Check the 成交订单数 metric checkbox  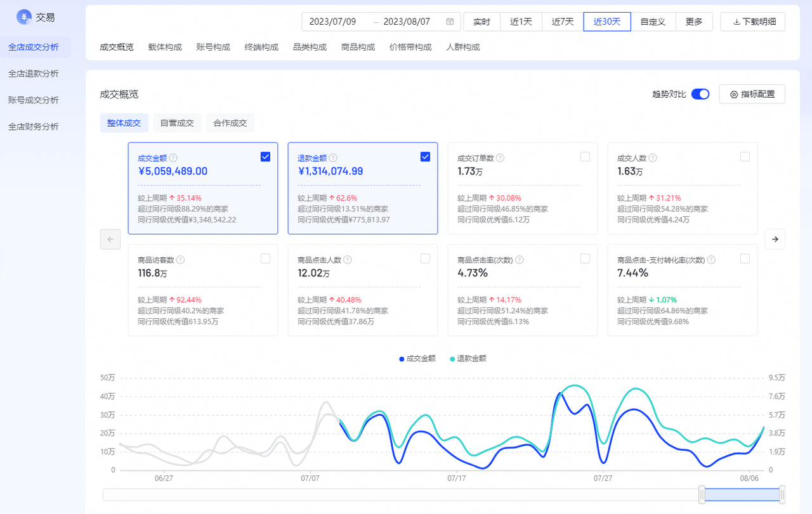pos(585,157)
